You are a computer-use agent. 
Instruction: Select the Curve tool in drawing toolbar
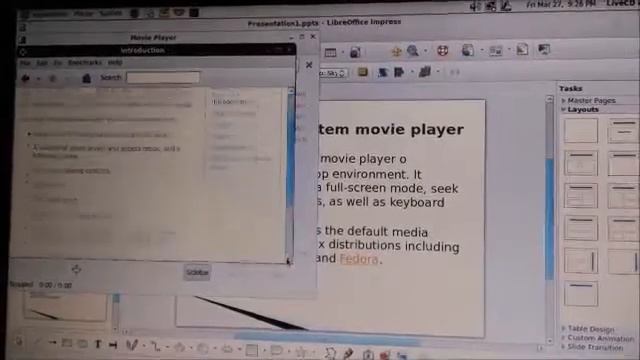click(x=132, y=345)
